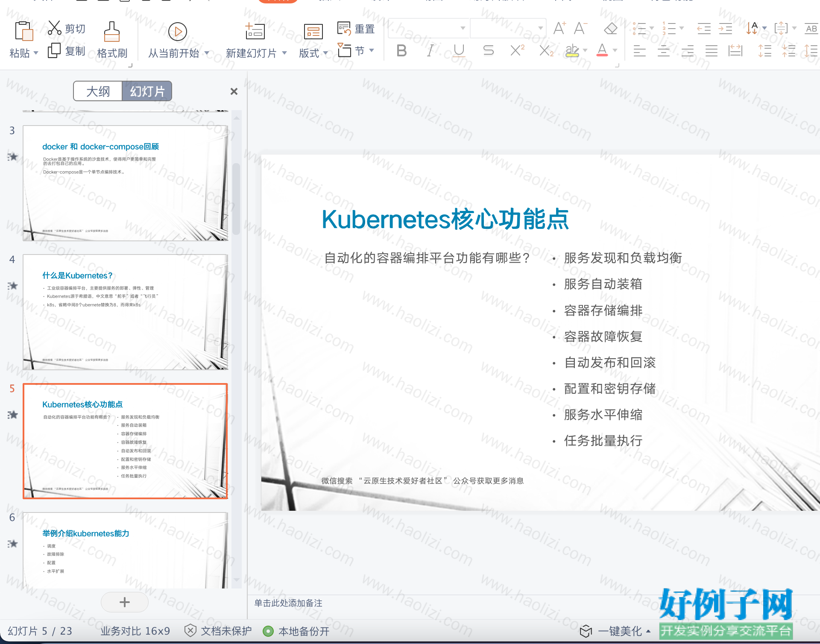This screenshot has width=820, height=644.
Task: Expand Layout (版式) dropdown arrow
Action: 325,53
